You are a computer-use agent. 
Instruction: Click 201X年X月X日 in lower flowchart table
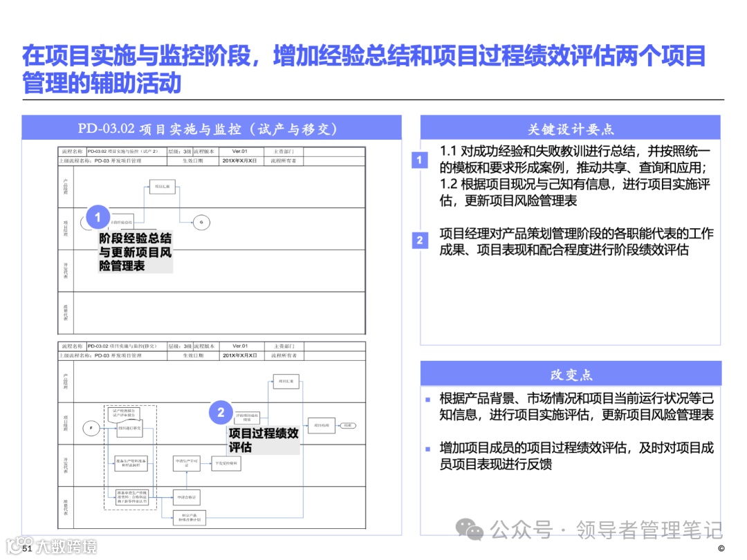pyautogui.click(x=240, y=356)
